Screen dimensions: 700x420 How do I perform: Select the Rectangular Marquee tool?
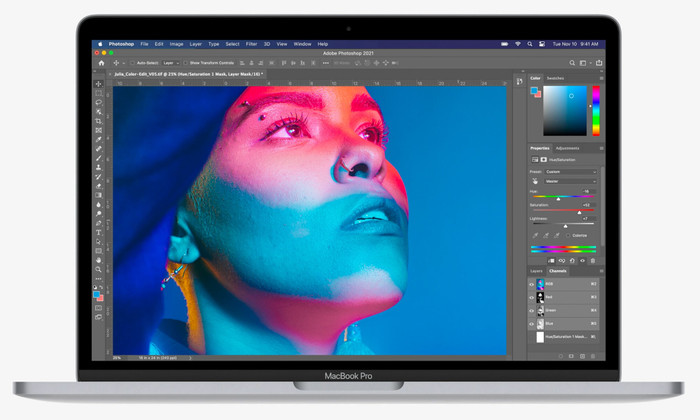(x=98, y=93)
